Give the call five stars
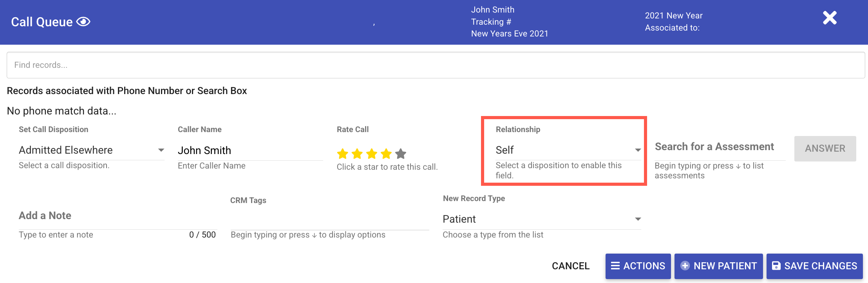The height and width of the screenshot is (283, 868). (x=401, y=154)
